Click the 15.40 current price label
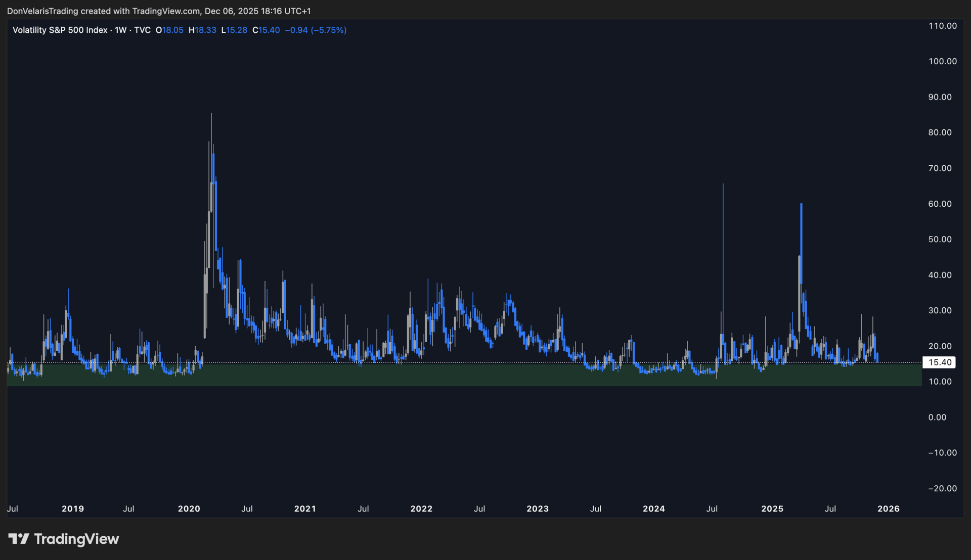Screen dimensions: 971x560 coord(940,362)
